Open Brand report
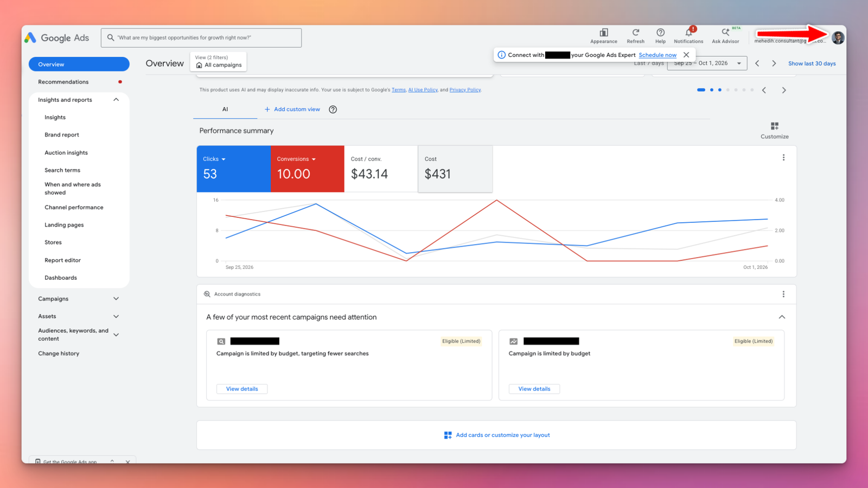The width and height of the screenshot is (868, 488). click(x=62, y=135)
